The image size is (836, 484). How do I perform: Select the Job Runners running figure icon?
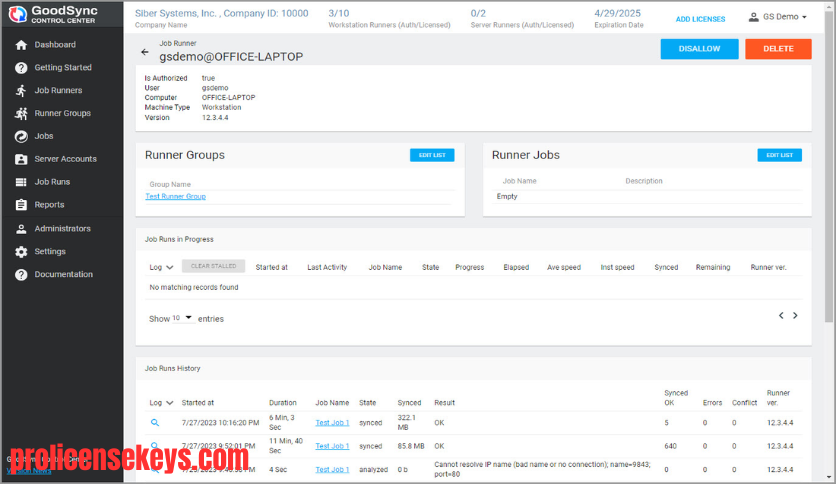[x=21, y=91]
